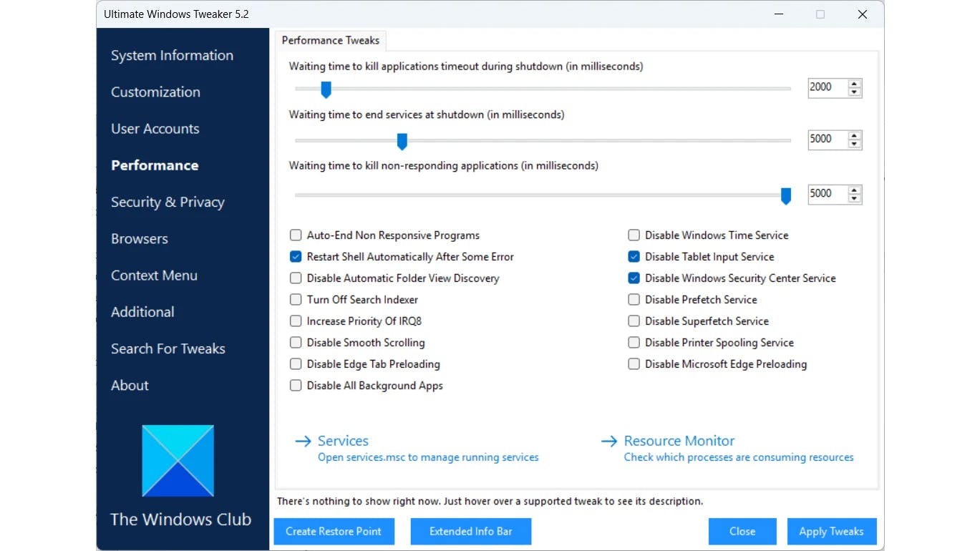Viewport: 980px width, 551px height.
Task: Click Extended Info Bar button
Action: tap(471, 532)
